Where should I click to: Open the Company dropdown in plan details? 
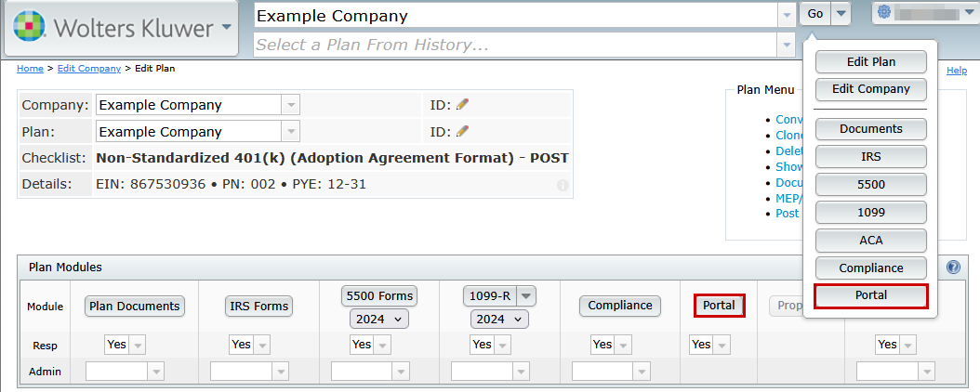[290, 105]
